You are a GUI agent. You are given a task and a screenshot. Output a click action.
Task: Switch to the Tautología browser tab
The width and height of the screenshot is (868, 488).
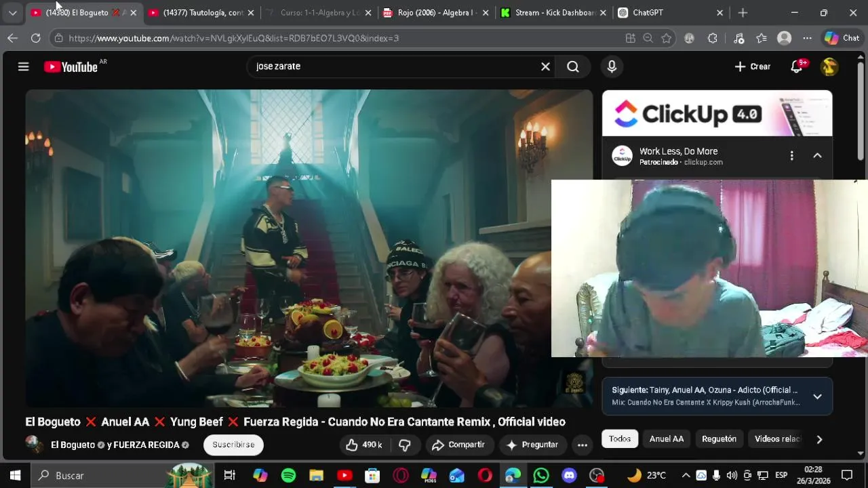point(202,13)
